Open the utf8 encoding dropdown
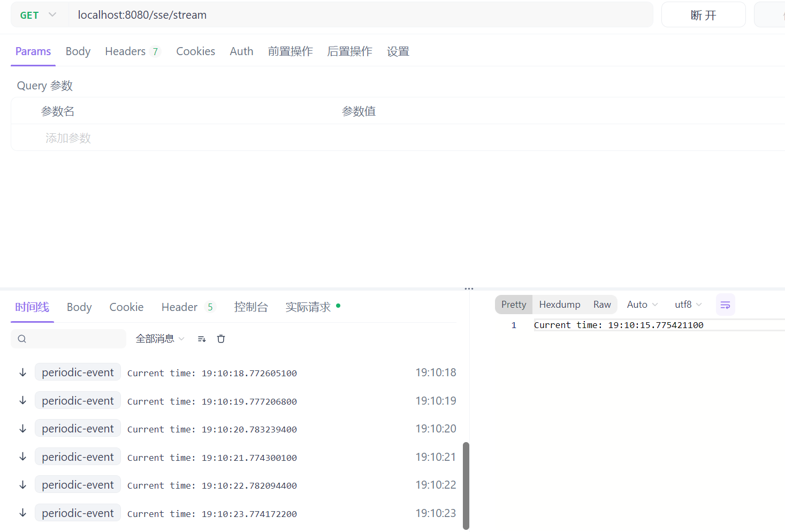 click(687, 304)
